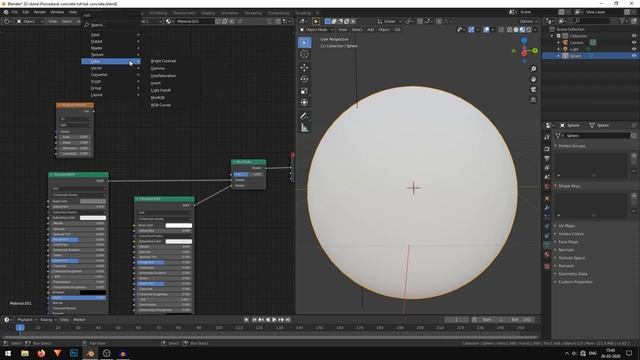The image size is (640, 360).
Task: Select the Rotate tool in viewport toolbar
Action: coord(304,79)
